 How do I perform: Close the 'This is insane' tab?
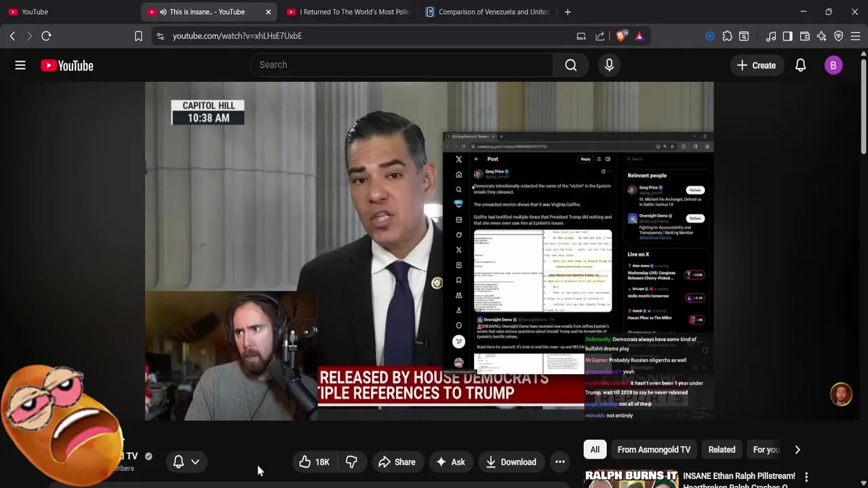pyautogui.click(x=268, y=12)
